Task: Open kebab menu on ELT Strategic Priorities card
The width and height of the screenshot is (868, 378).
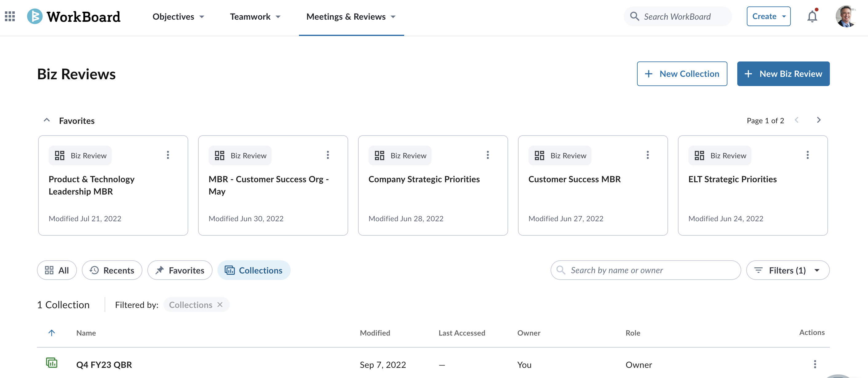Action: pyautogui.click(x=807, y=155)
